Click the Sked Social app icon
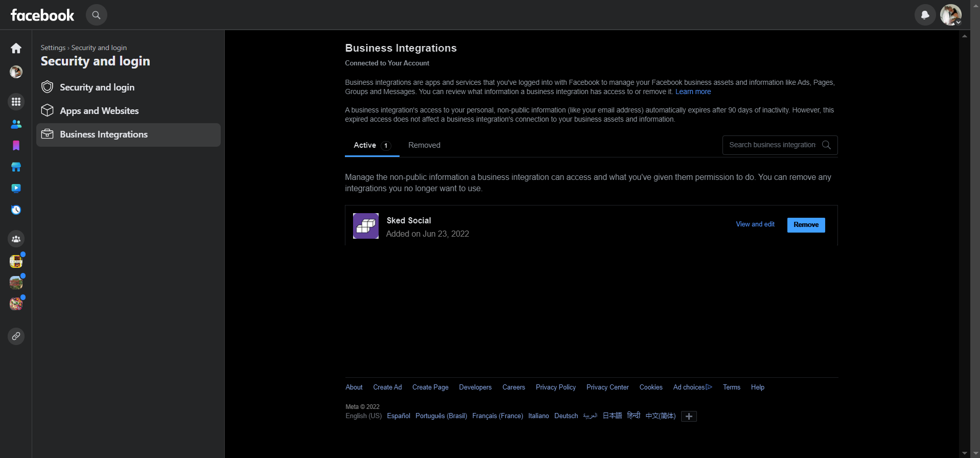 [x=366, y=226]
